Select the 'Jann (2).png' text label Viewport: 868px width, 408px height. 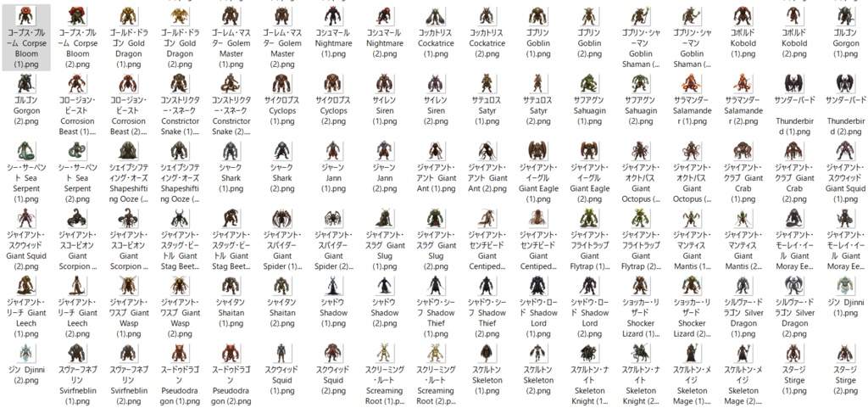(x=385, y=178)
